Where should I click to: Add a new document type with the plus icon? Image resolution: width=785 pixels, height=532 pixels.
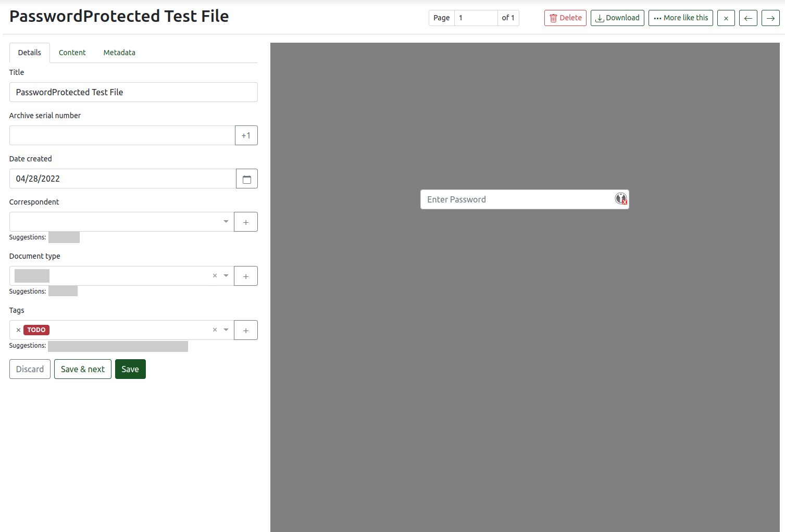click(x=245, y=275)
